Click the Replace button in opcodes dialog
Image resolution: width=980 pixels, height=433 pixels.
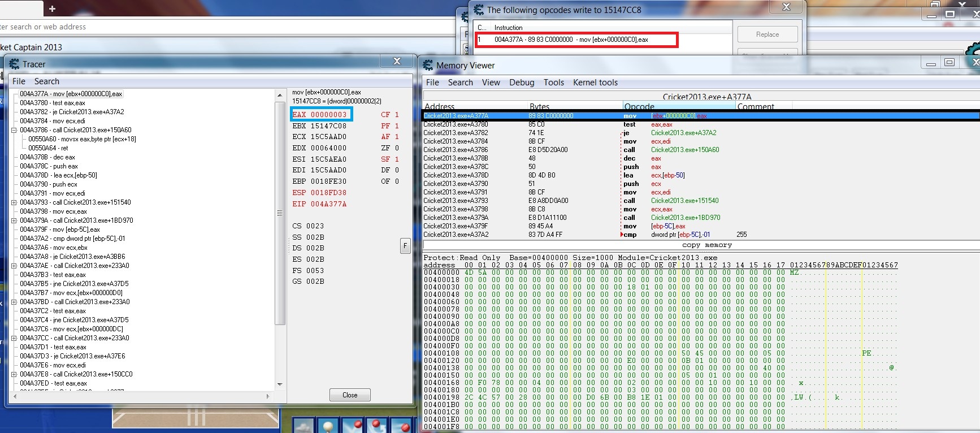coord(767,34)
